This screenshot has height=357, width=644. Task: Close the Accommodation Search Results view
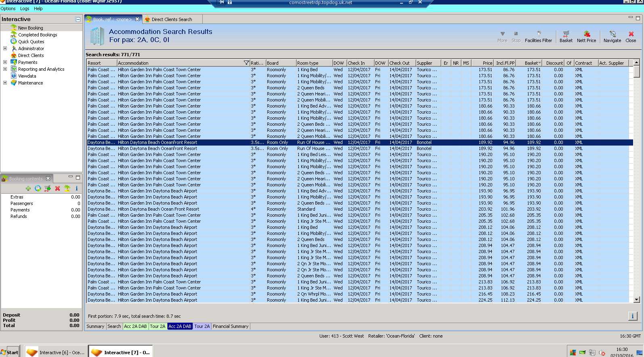(631, 36)
